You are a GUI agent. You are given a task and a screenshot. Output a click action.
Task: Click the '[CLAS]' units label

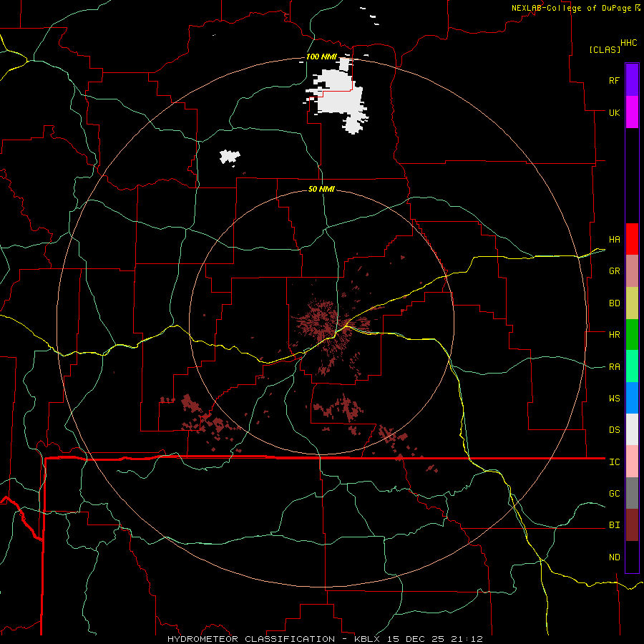605,49
